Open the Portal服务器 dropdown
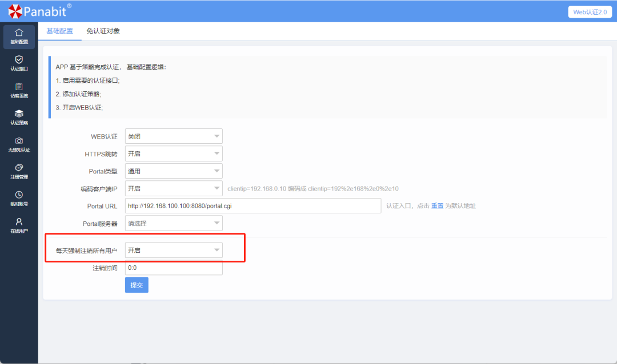This screenshot has height=364, width=617. coord(174,223)
